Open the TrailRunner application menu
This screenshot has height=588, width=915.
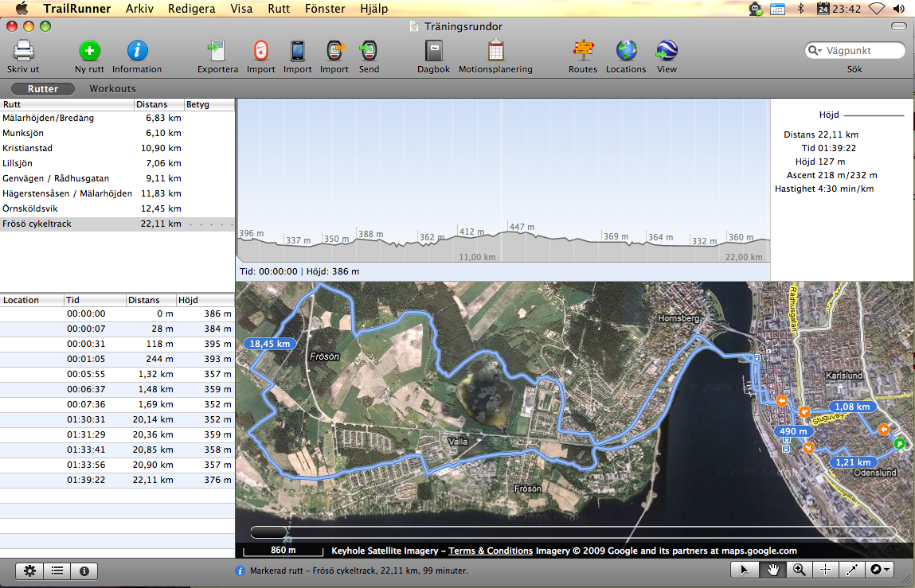(x=77, y=9)
